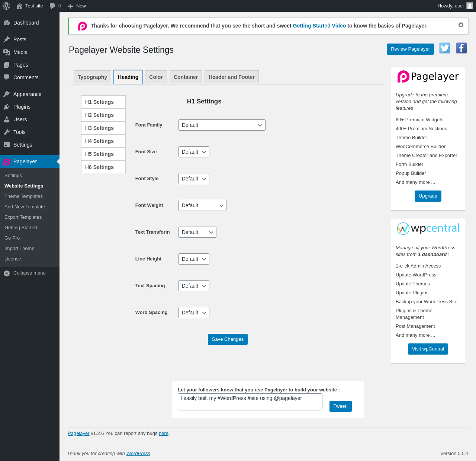Image resolution: width=476 pixels, height=461 pixels.
Task: Click the Tools wrench icon
Action: [7, 132]
